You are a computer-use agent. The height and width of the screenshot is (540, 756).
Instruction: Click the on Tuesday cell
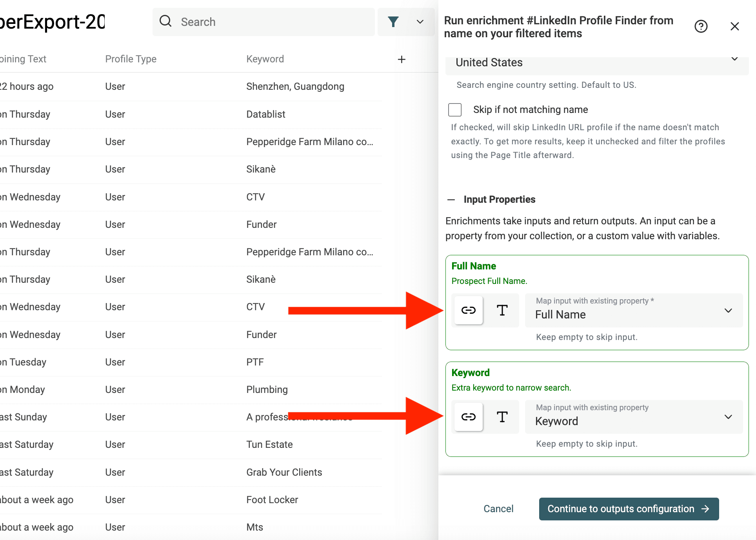(23, 362)
